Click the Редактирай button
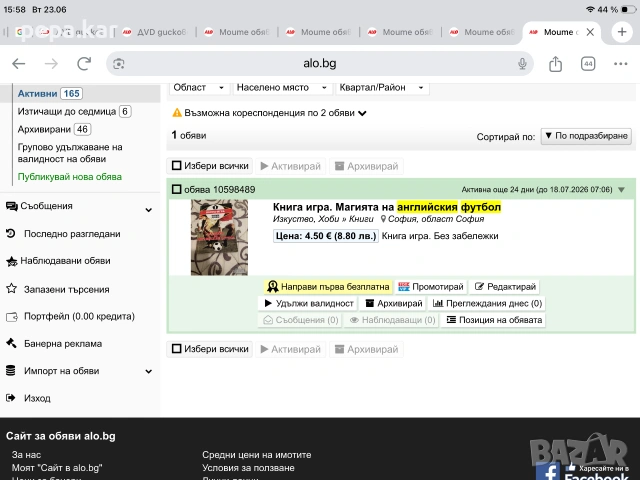640x480 pixels. pos(504,287)
